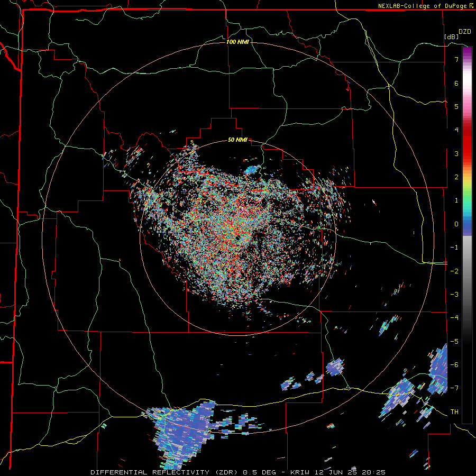Screen dimensions: 476x476
Task: Select the 1 value on the color scale
Action: click(456, 200)
